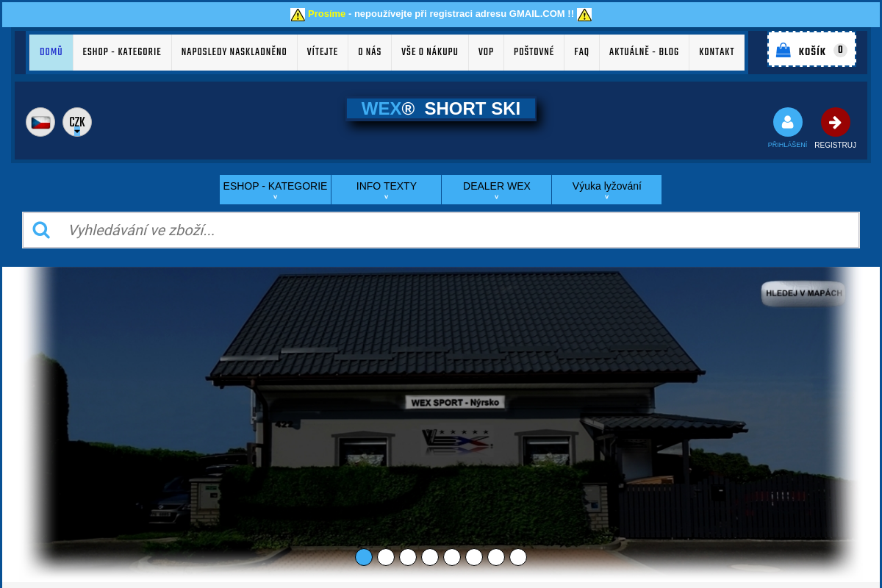Viewport: 882px width, 588px height.
Task: Open the Košík shopping cart icon
Action: pyautogui.click(x=784, y=50)
